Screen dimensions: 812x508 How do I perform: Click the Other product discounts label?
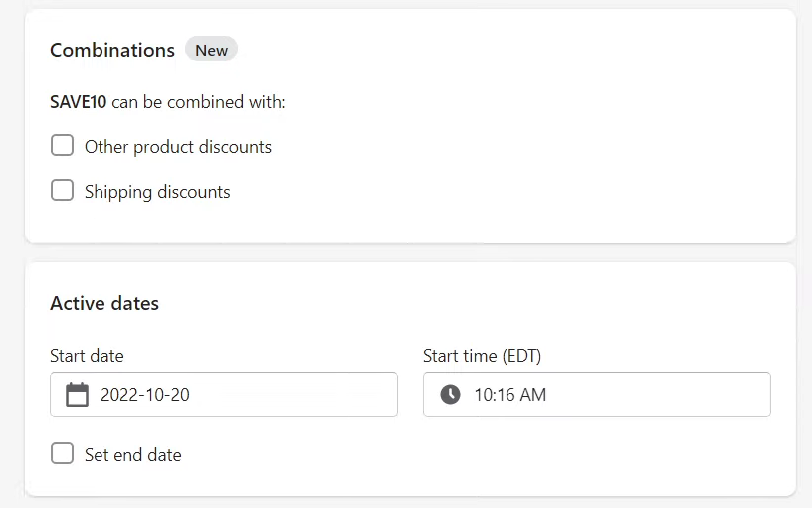(x=178, y=147)
